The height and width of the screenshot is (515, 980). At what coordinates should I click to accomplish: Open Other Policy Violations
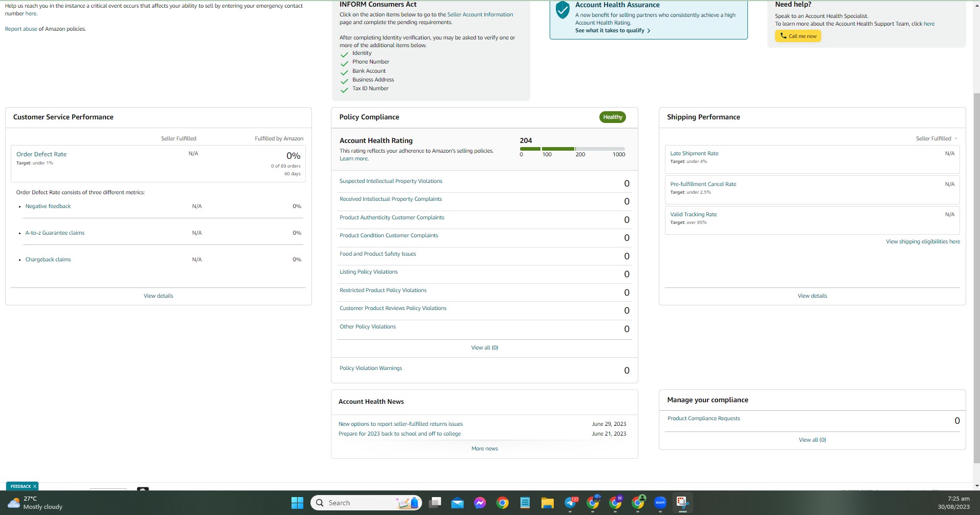point(367,326)
